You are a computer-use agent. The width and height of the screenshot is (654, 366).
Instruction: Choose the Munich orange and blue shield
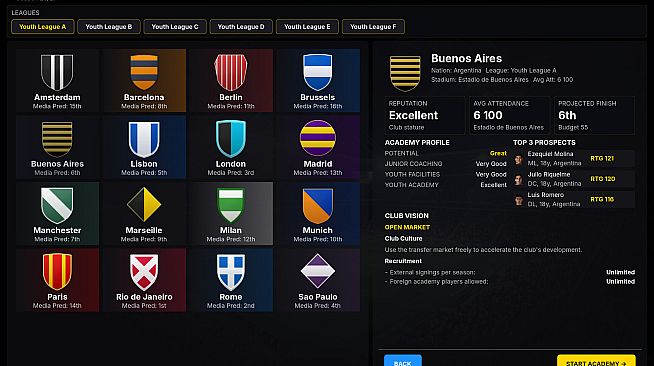(x=317, y=206)
